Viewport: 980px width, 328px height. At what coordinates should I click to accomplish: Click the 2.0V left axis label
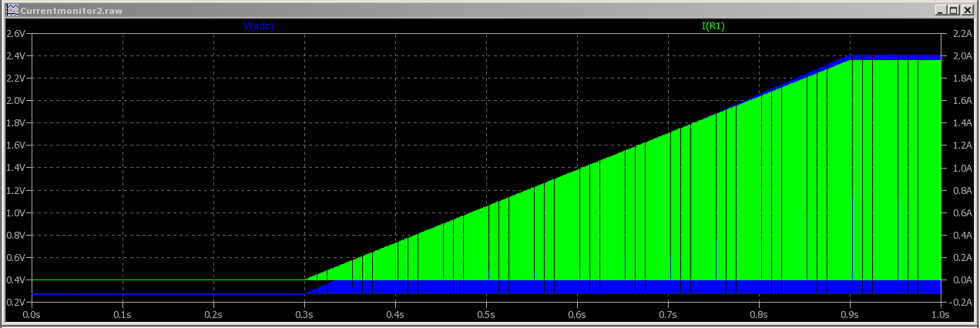pos(16,101)
